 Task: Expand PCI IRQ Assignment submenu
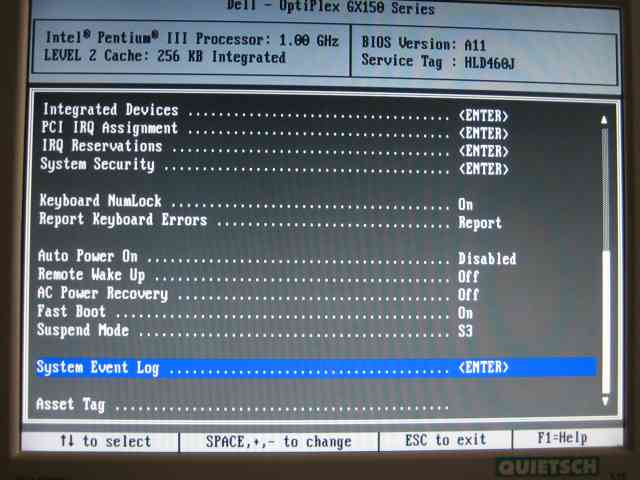coord(483,130)
